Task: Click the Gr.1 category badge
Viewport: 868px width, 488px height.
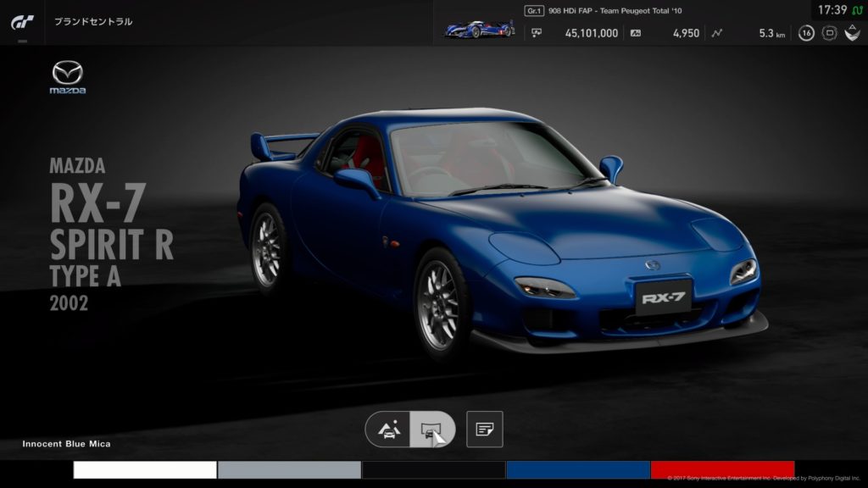Action: pos(534,10)
